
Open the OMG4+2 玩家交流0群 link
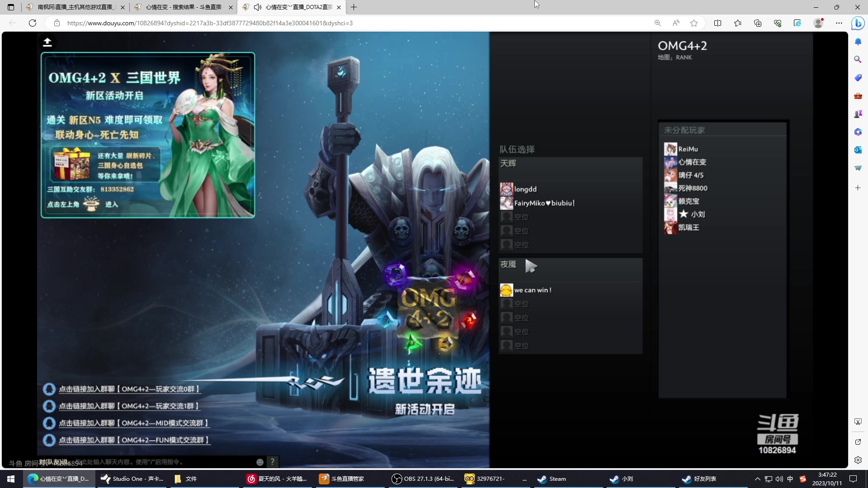pyautogui.click(x=129, y=389)
